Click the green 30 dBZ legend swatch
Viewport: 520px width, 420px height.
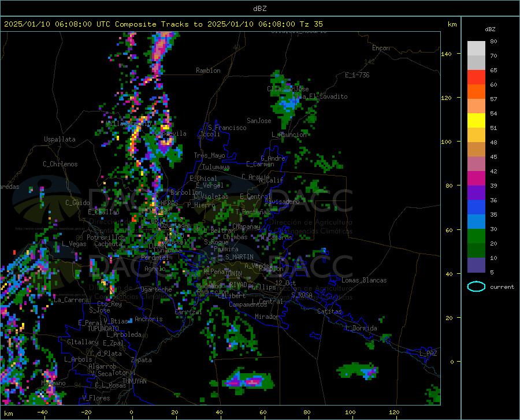(476, 236)
